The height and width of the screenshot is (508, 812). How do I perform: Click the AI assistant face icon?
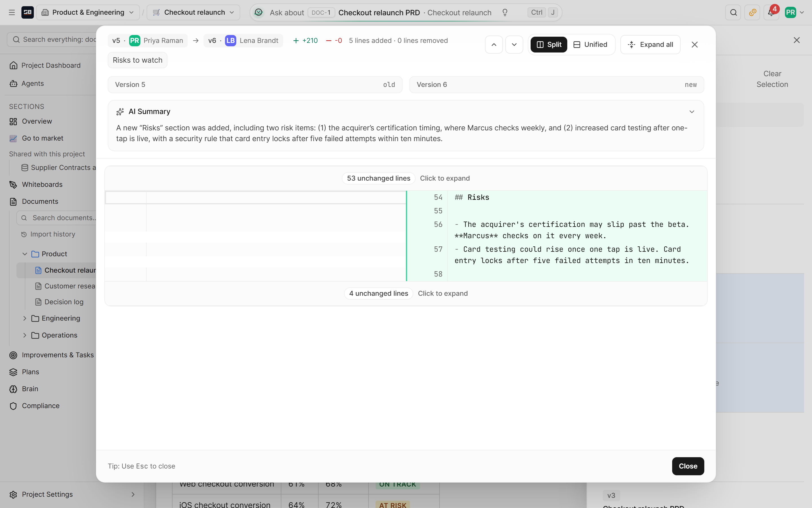click(x=258, y=12)
